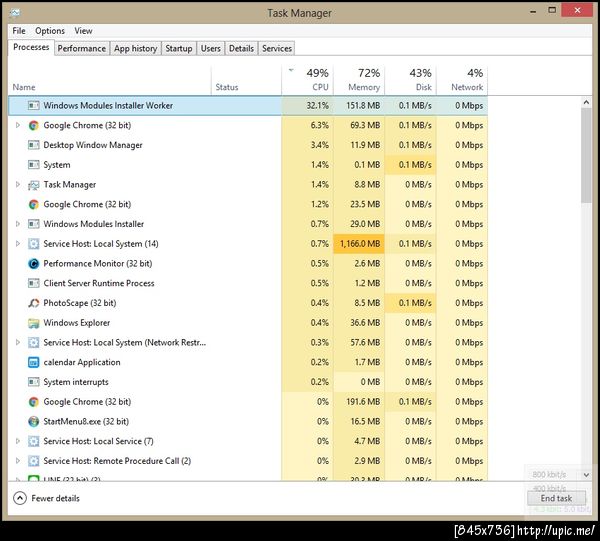
Task: Click the Desktop Window Manager process icon
Action: [x=34, y=145]
